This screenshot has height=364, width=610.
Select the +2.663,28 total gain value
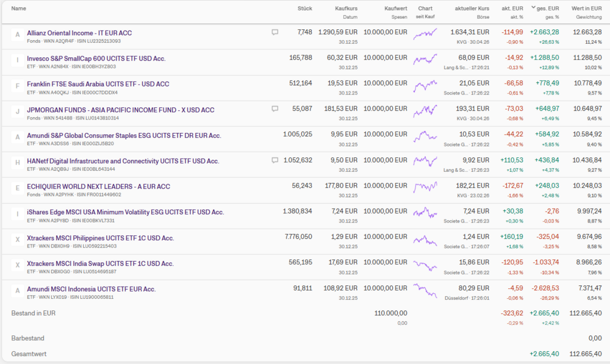544,32
